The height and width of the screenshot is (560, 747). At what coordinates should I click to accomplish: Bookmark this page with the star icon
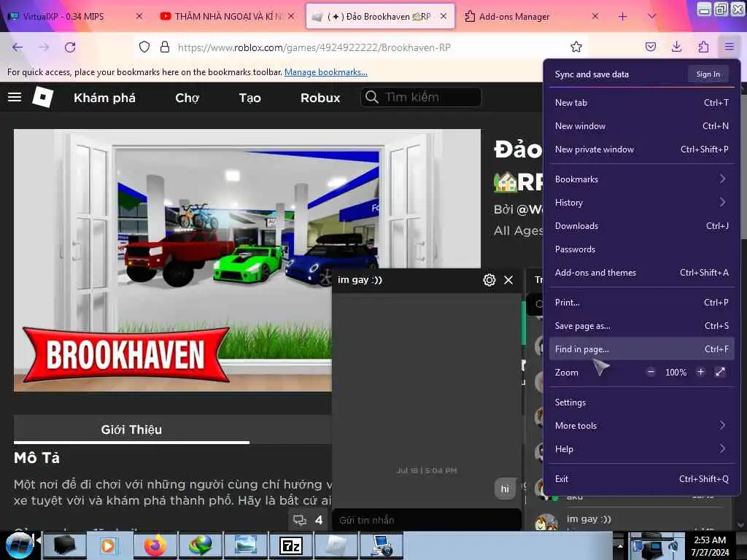[x=576, y=47]
